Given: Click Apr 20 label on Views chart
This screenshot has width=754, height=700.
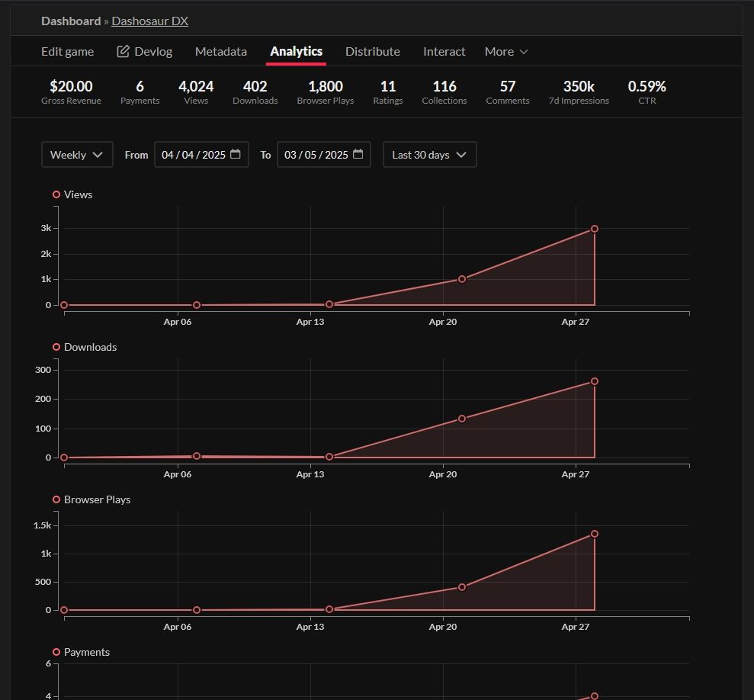Looking at the screenshot, I should pyautogui.click(x=443, y=322).
